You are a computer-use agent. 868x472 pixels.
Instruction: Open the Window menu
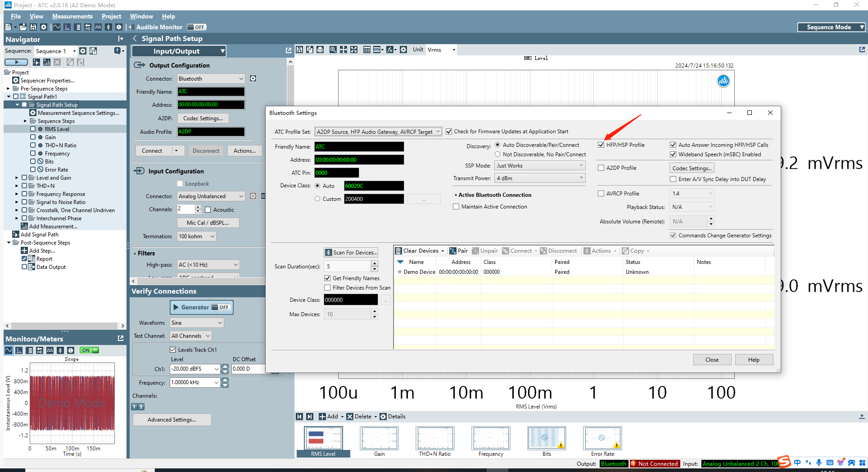pyautogui.click(x=141, y=16)
